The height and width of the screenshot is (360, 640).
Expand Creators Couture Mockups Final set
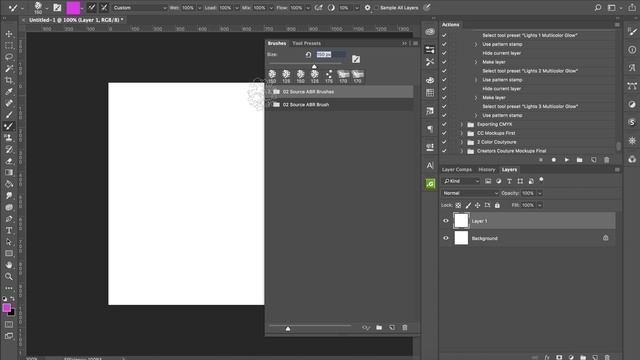coord(462,151)
